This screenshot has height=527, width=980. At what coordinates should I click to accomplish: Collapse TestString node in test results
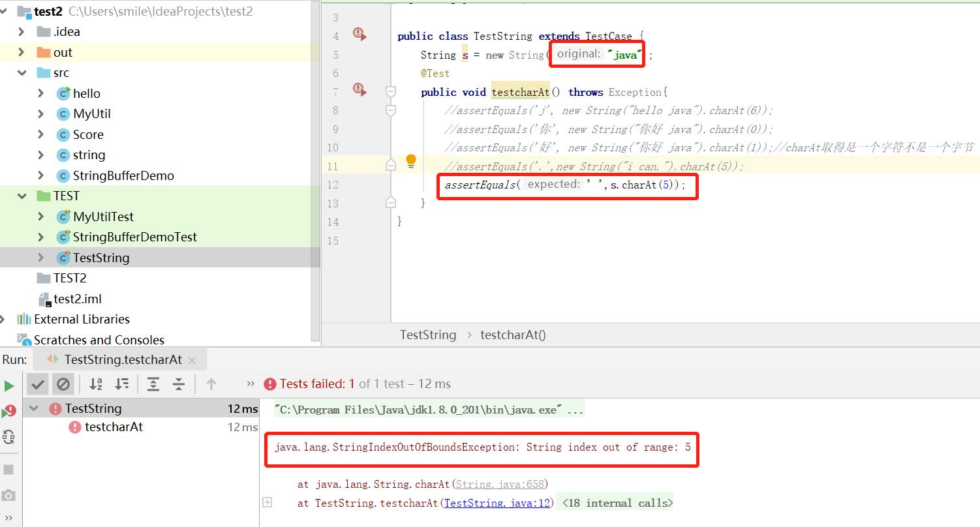click(35, 409)
